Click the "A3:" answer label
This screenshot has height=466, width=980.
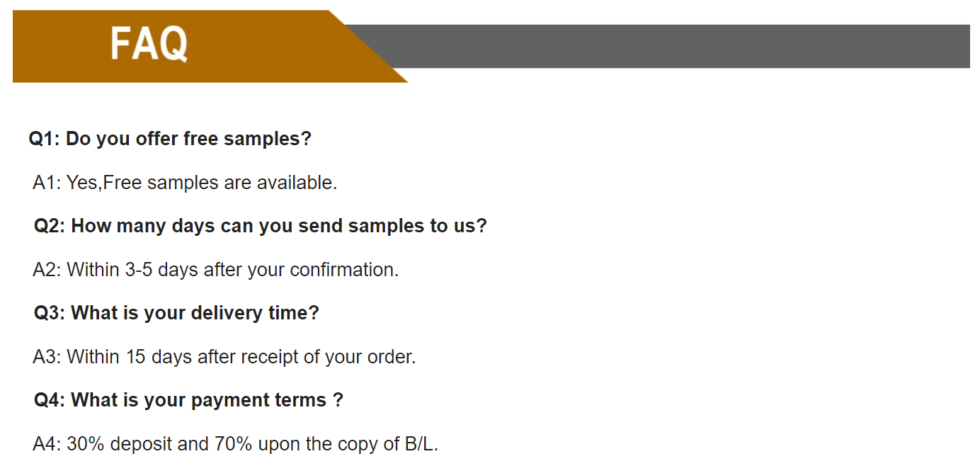point(47,357)
